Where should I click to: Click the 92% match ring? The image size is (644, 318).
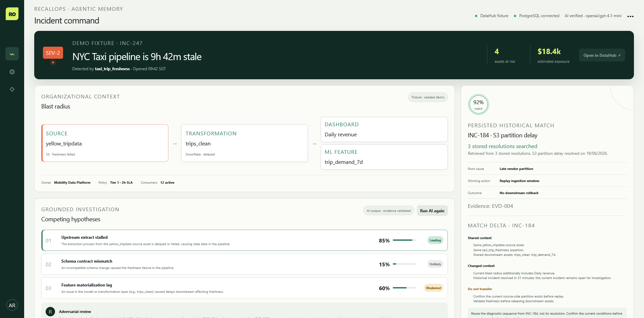(x=479, y=104)
